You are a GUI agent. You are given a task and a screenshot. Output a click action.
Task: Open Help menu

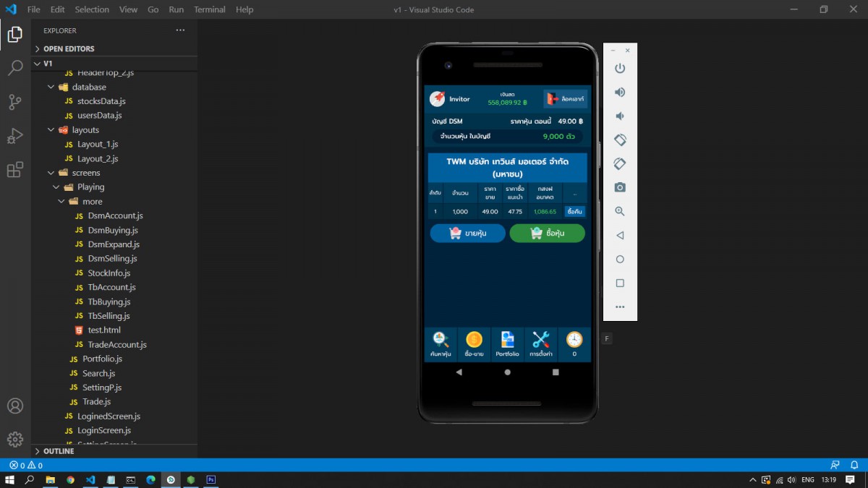[x=244, y=9]
